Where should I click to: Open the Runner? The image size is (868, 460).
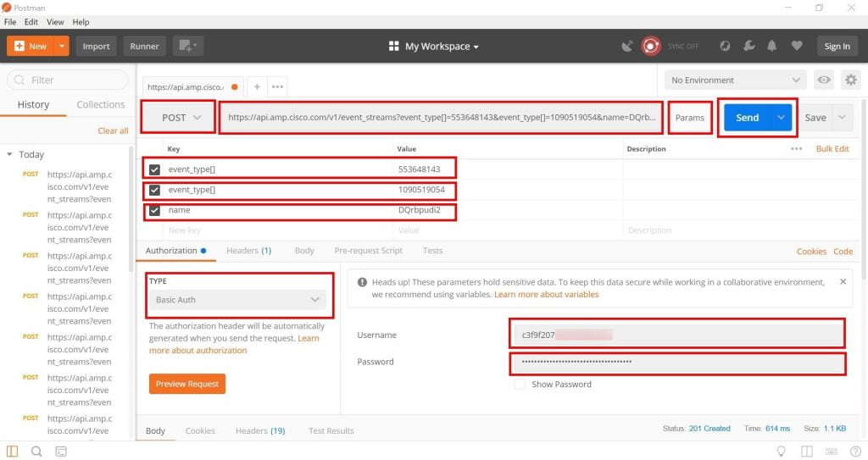tap(144, 46)
